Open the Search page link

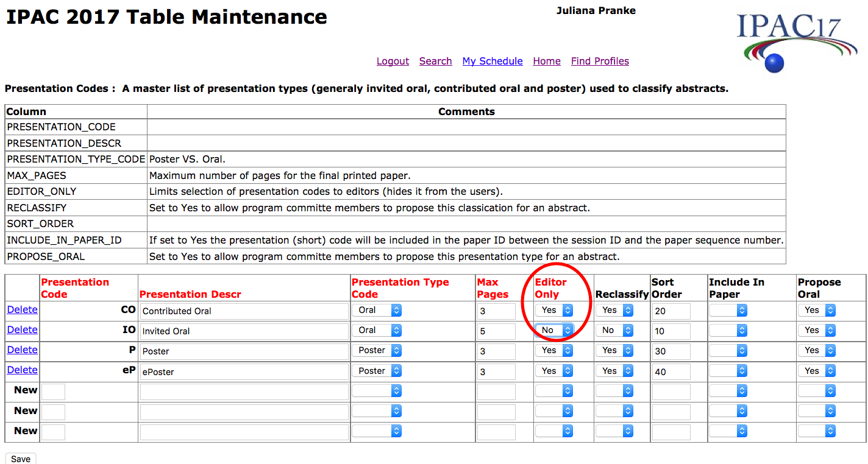(x=435, y=61)
